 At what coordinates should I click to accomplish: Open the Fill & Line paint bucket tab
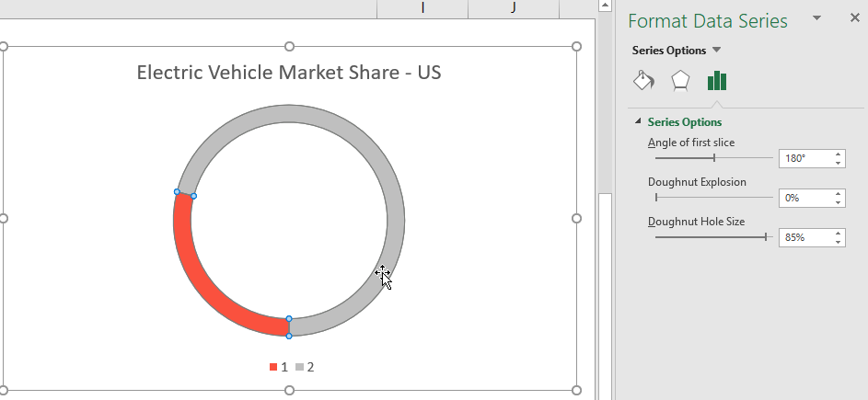(643, 81)
